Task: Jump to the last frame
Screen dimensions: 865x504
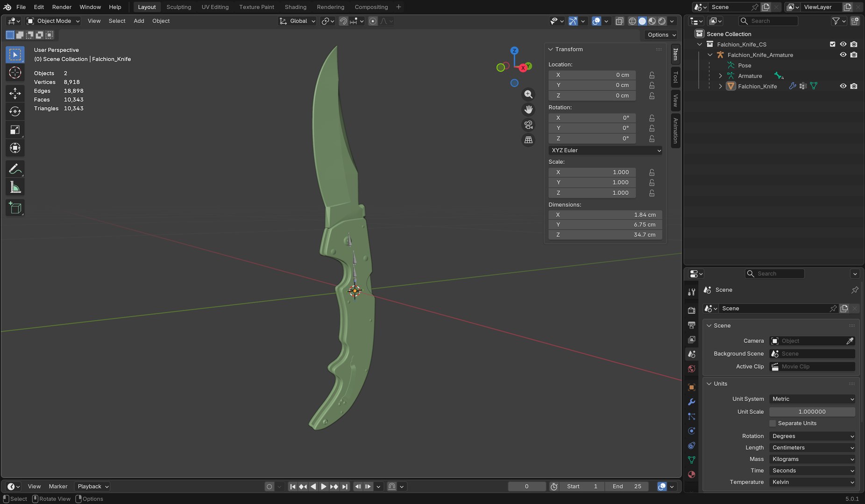Action: (x=345, y=486)
